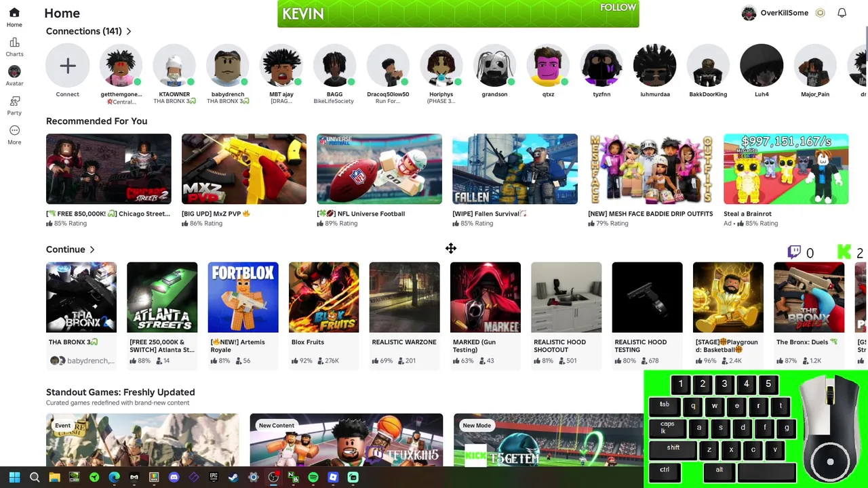Open the MxZ PVP game thumbnail
The width and height of the screenshot is (868, 488).
pos(244,169)
